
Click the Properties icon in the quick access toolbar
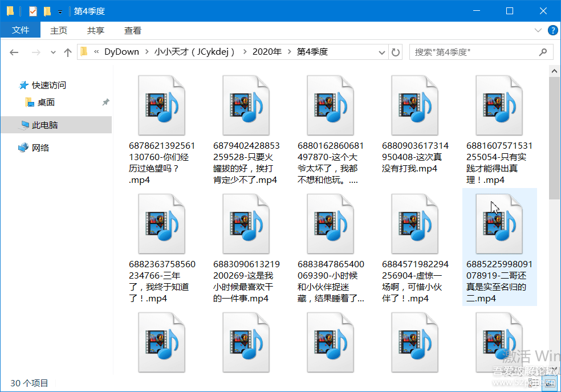(33, 11)
